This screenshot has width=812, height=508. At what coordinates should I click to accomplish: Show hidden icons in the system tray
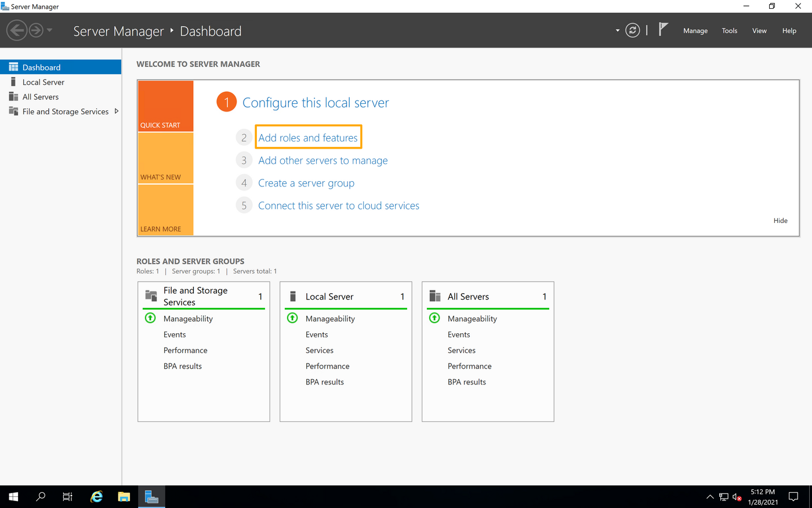pos(710,497)
